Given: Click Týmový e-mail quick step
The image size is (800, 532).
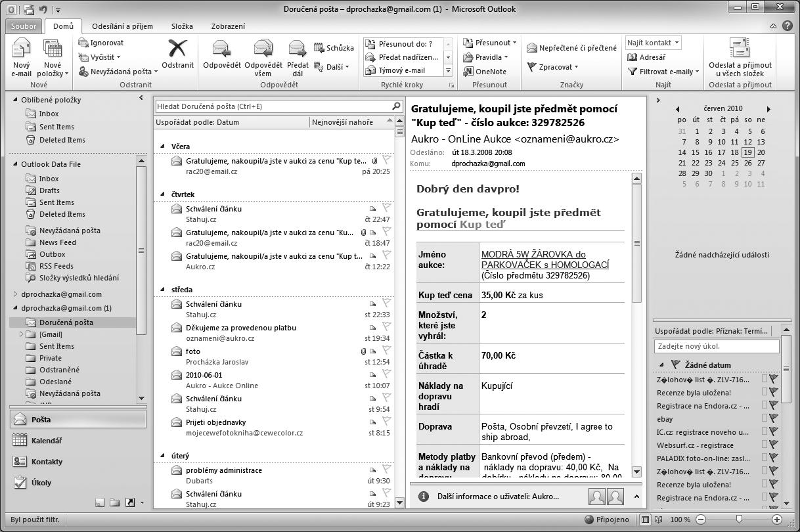Looking at the screenshot, I should tap(403, 70).
